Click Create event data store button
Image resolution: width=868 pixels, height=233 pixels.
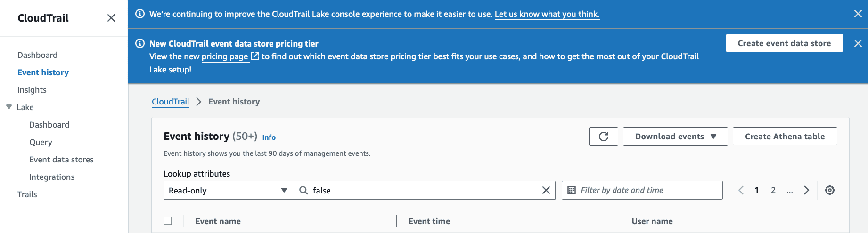(x=784, y=43)
